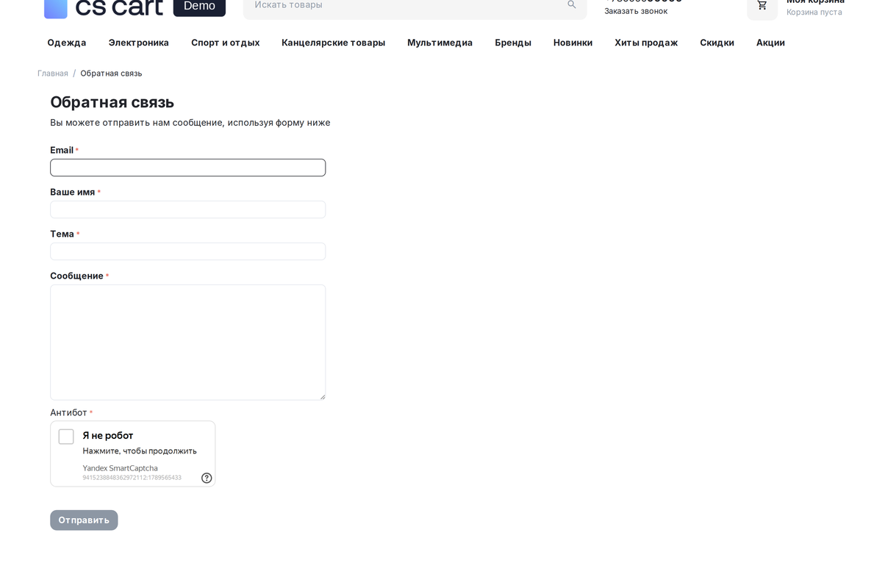Click the CS-Cart logo

104,7
